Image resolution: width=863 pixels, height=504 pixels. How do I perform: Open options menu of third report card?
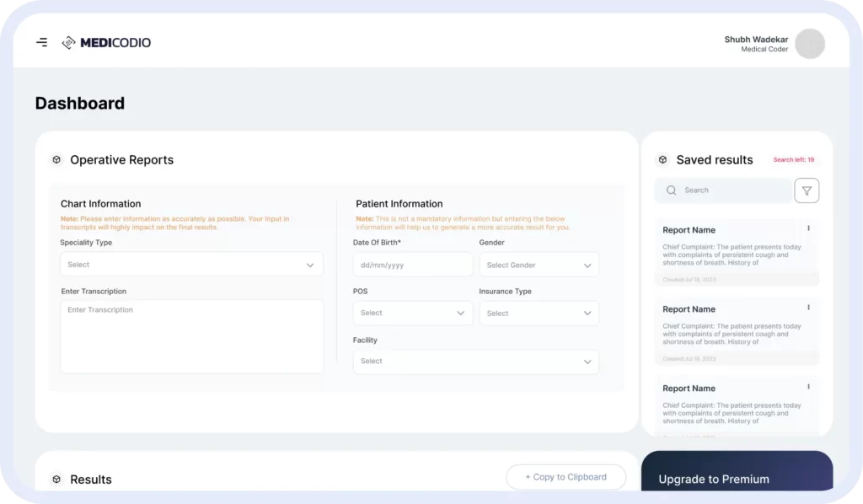pos(808,387)
